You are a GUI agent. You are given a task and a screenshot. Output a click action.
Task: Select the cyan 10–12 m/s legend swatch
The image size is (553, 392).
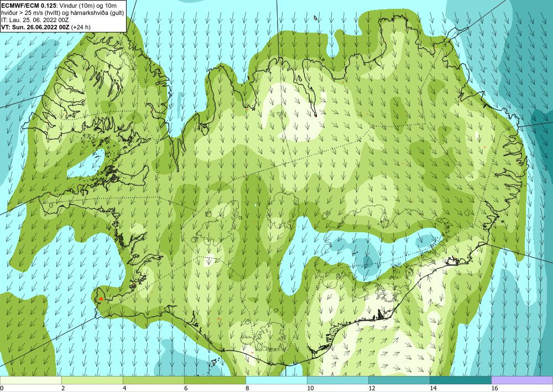(x=337, y=380)
